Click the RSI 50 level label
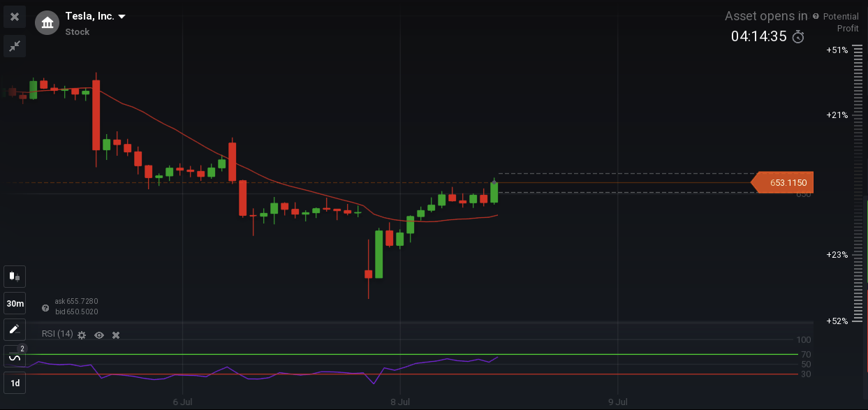Screen dimensions: 868x410 tap(806, 365)
